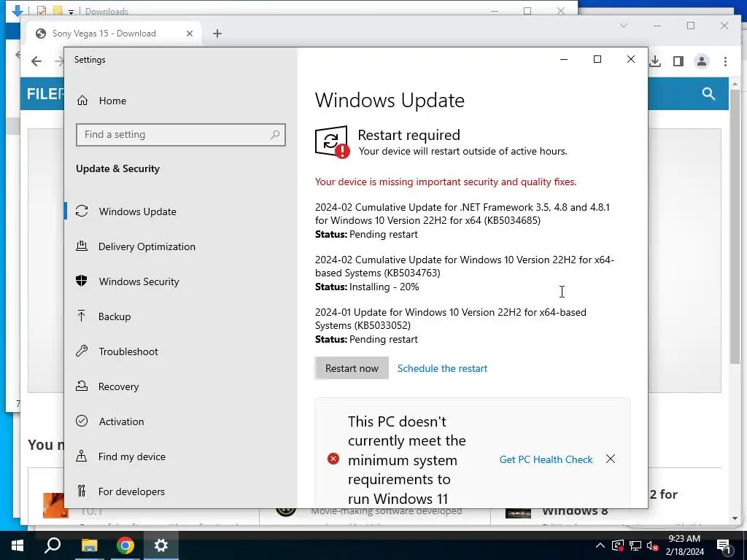Click Chrome's back navigation arrow
The image size is (747, 560).
(36, 61)
